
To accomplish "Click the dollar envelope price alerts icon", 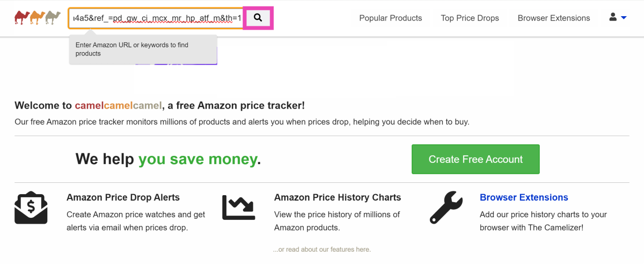I will coord(31,208).
